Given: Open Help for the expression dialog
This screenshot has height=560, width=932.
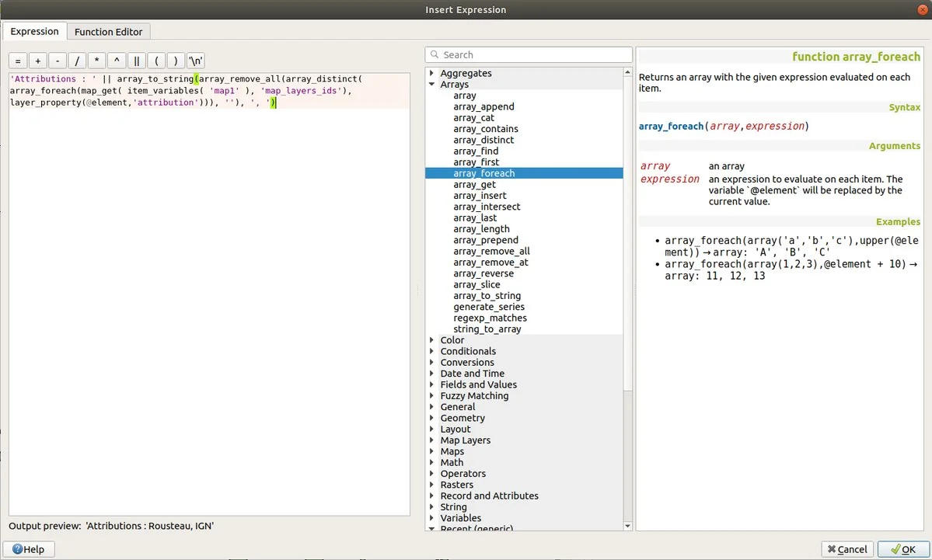Looking at the screenshot, I should (x=29, y=549).
